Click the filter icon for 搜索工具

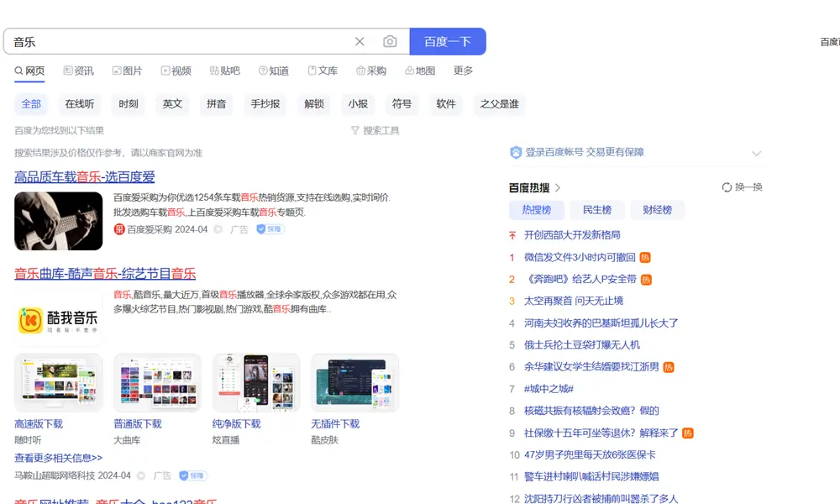tap(355, 131)
